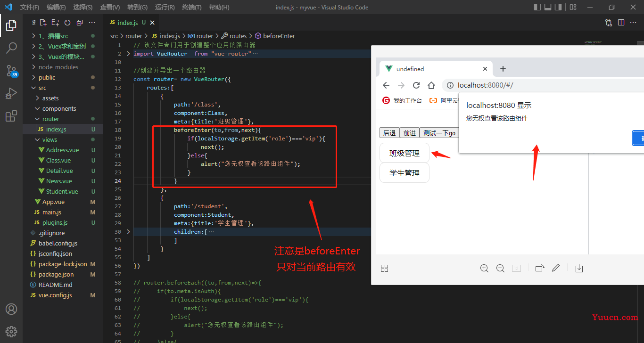Zoom in on the image viewer
644x343 pixels.
point(484,268)
